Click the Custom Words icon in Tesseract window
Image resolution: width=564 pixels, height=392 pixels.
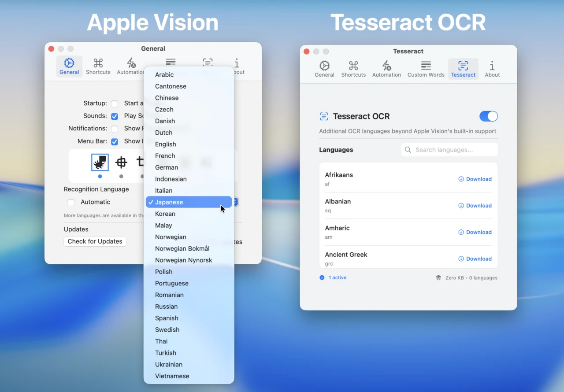pos(426,69)
